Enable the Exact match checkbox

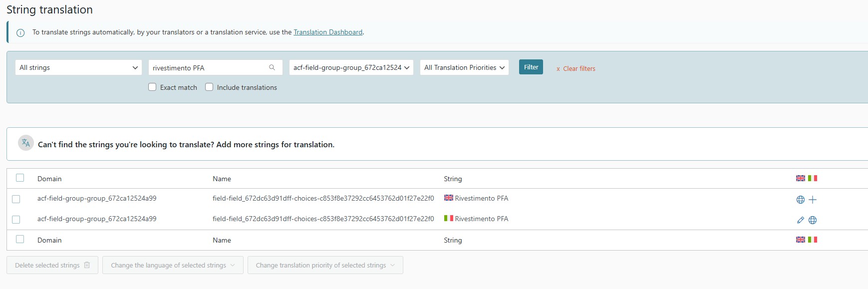coord(152,87)
